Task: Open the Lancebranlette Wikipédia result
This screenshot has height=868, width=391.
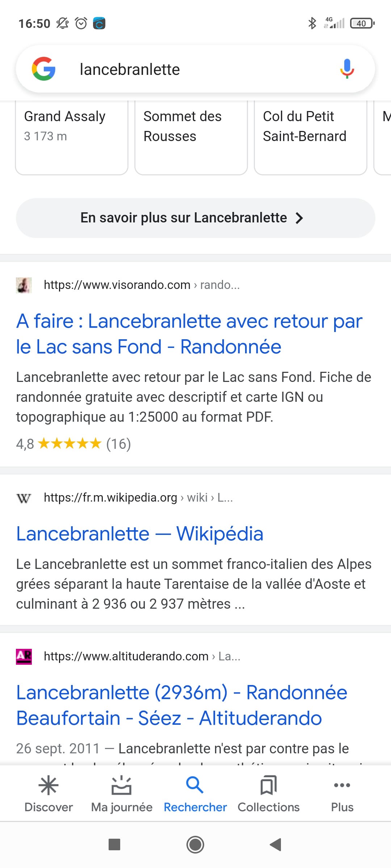Action: tap(140, 534)
